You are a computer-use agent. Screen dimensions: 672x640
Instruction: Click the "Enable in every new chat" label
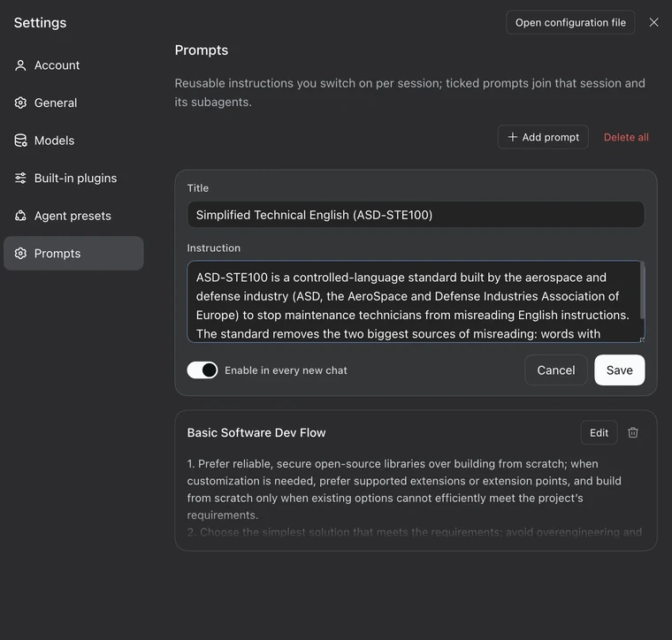pyautogui.click(x=286, y=370)
